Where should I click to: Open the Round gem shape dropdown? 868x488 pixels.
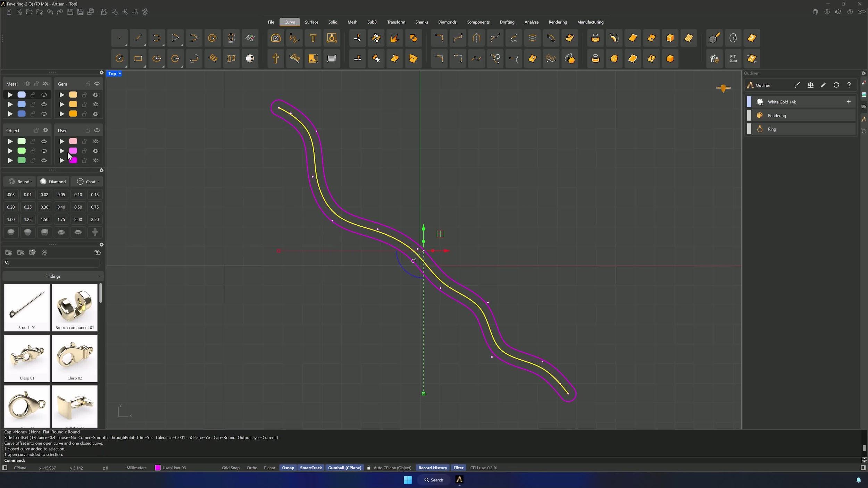pos(20,182)
